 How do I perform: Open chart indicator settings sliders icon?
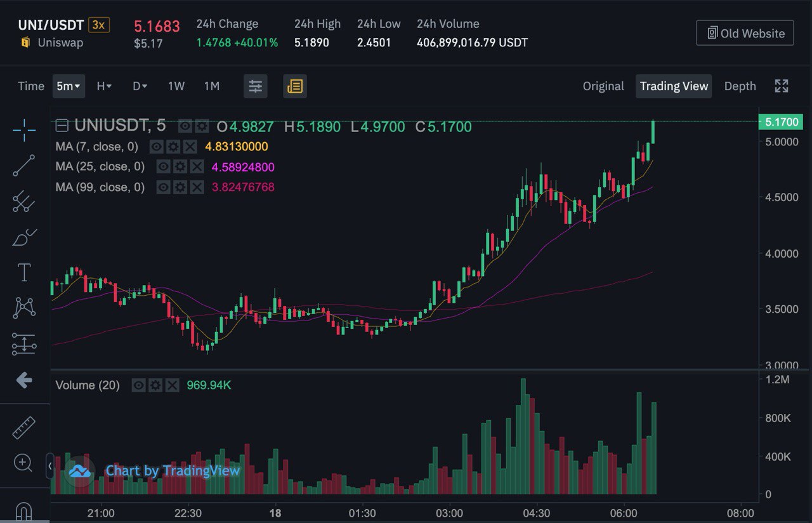(x=256, y=86)
